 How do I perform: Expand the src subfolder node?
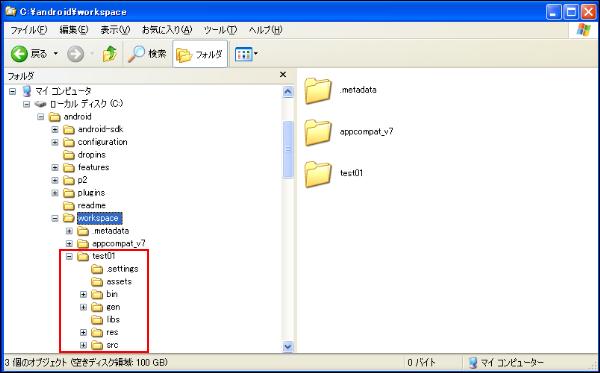point(83,345)
